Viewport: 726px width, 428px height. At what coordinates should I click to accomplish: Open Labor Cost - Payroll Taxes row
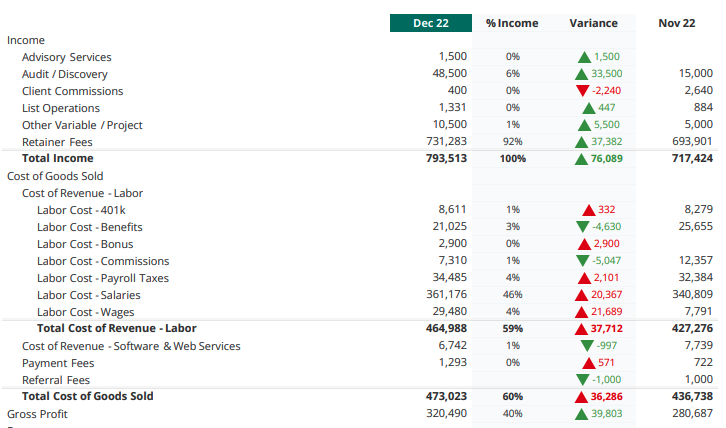(103, 278)
